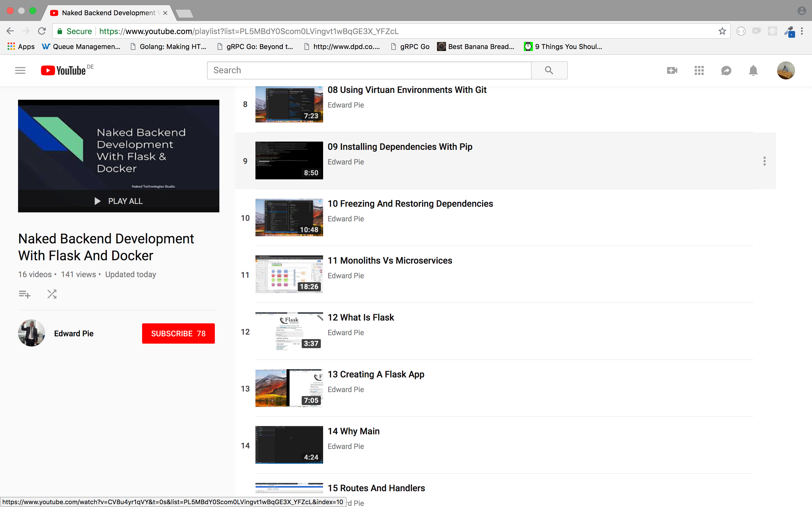
Task: Open the three-dot menu on video 09
Action: click(764, 161)
